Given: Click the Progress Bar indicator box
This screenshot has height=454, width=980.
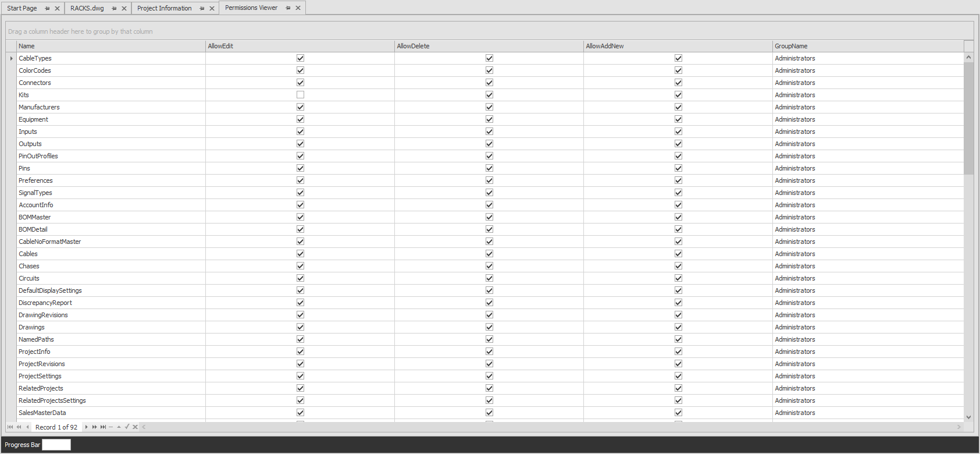Looking at the screenshot, I should pos(56,445).
